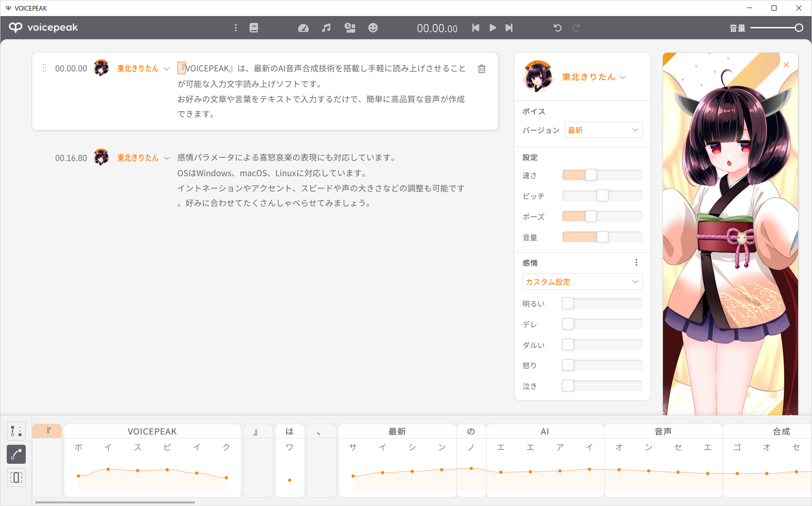The image size is (812, 506).
Task: Click the 00.00.00 block timestamp
Action: coord(71,68)
